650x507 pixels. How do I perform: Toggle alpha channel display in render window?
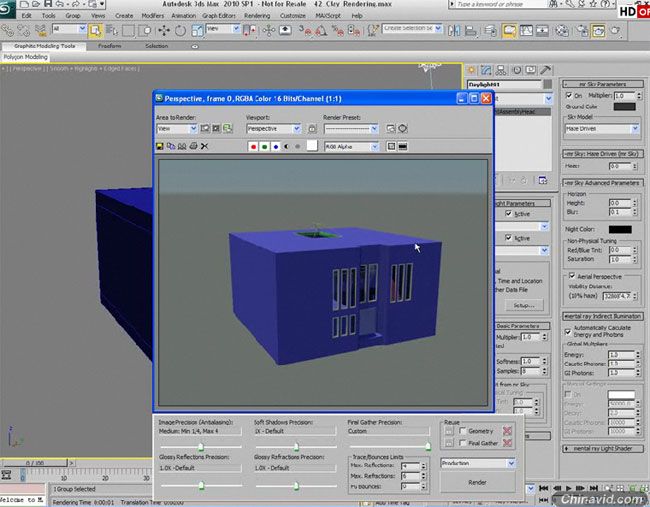[x=286, y=147]
